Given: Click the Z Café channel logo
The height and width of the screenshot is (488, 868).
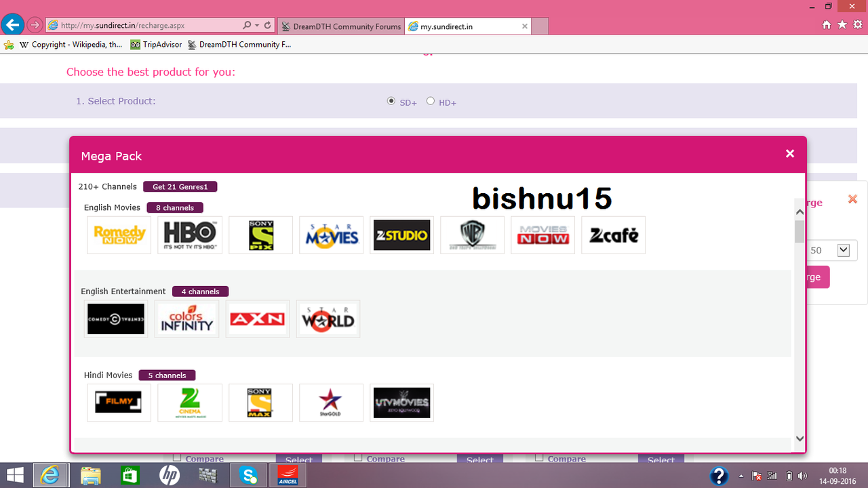Looking at the screenshot, I should [613, 235].
